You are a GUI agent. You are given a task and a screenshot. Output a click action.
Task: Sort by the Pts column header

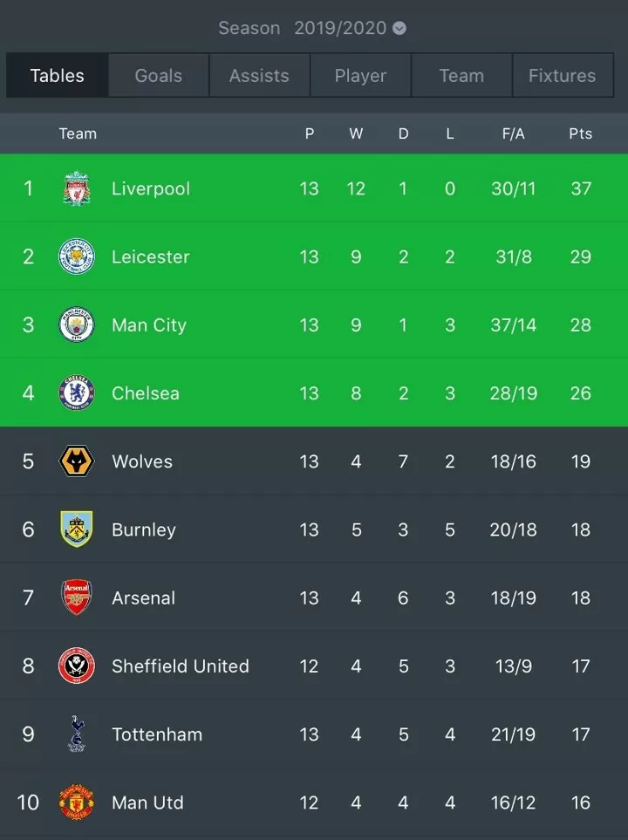[580, 133]
